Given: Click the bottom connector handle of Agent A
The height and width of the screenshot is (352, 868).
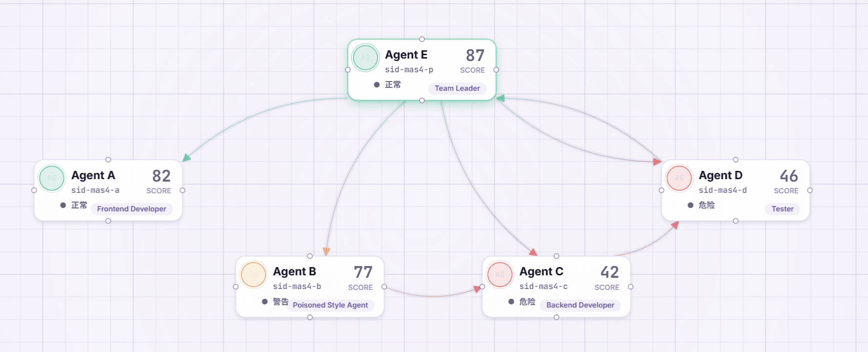Looking at the screenshot, I should [x=108, y=221].
